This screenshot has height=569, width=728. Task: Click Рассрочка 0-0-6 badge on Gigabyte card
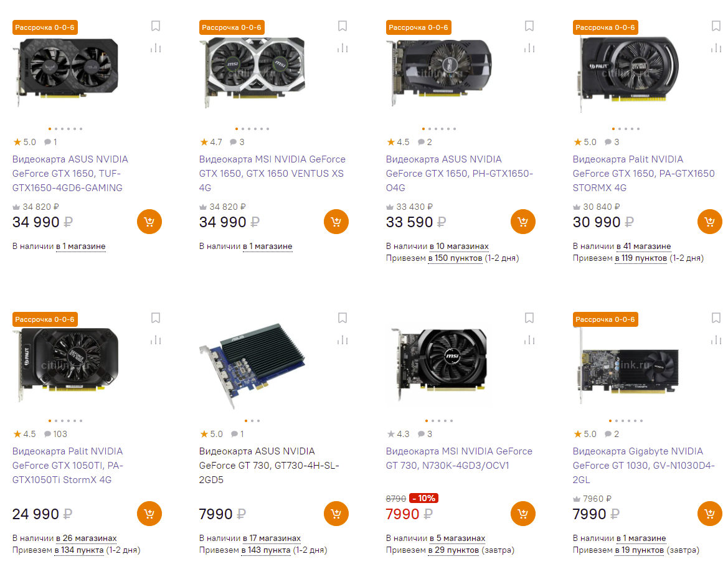(605, 319)
